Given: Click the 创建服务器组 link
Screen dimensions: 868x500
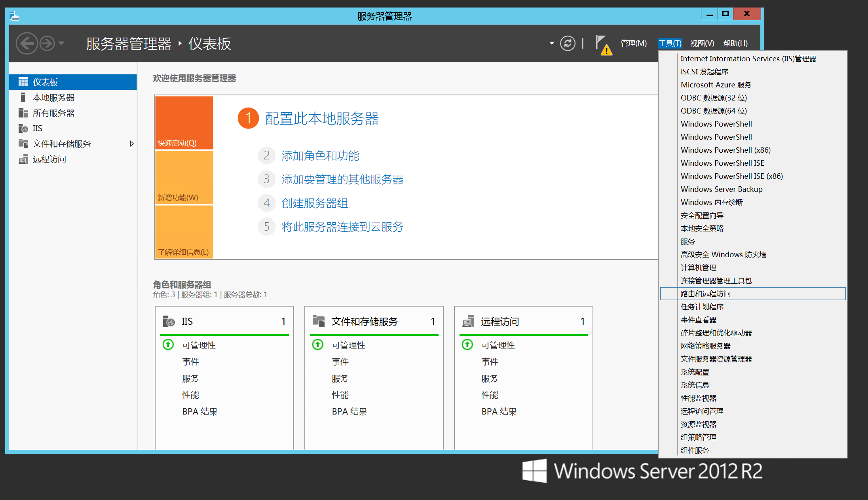Looking at the screenshot, I should [x=315, y=203].
